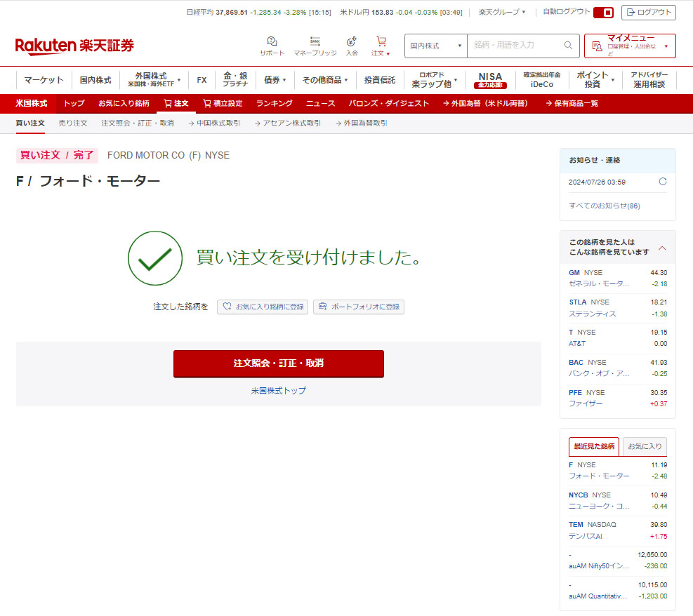Image resolution: width=693 pixels, height=616 pixels.
Task: Click the Support chat icon
Action: coord(272,42)
